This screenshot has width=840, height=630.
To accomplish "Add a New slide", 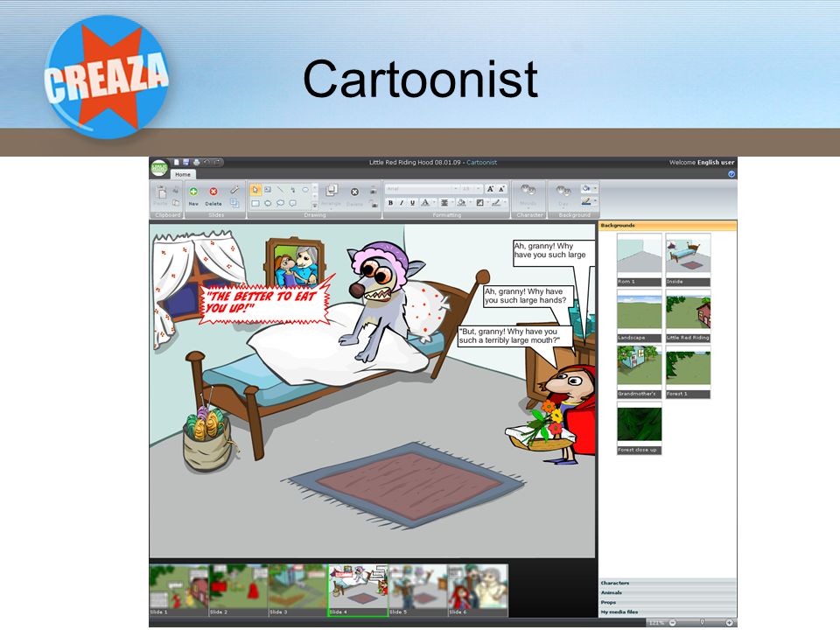I will point(193,195).
